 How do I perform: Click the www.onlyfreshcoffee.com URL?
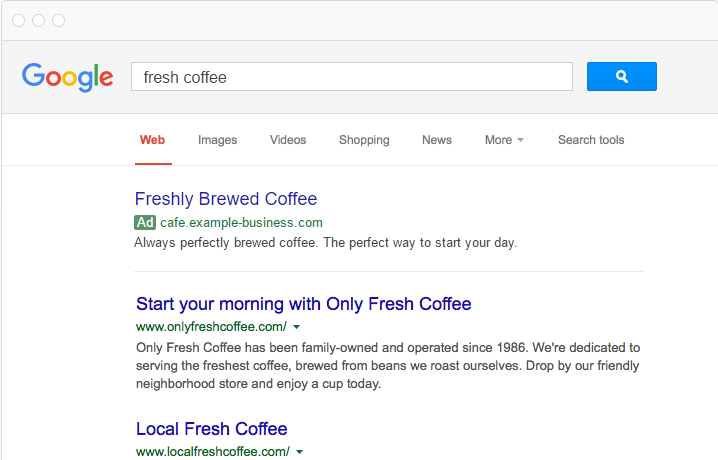(x=211, y=327)
